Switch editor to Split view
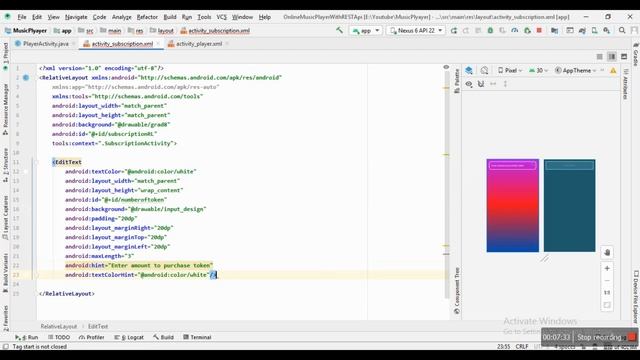 tap(611, 57)
